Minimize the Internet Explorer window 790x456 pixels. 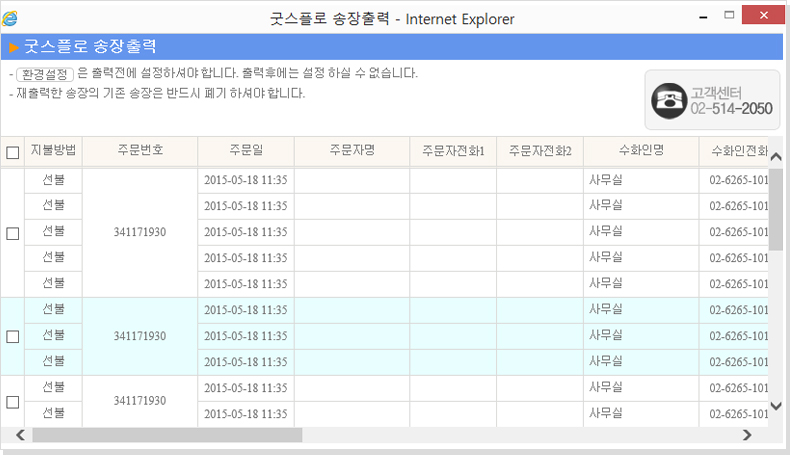coord(703,17)
